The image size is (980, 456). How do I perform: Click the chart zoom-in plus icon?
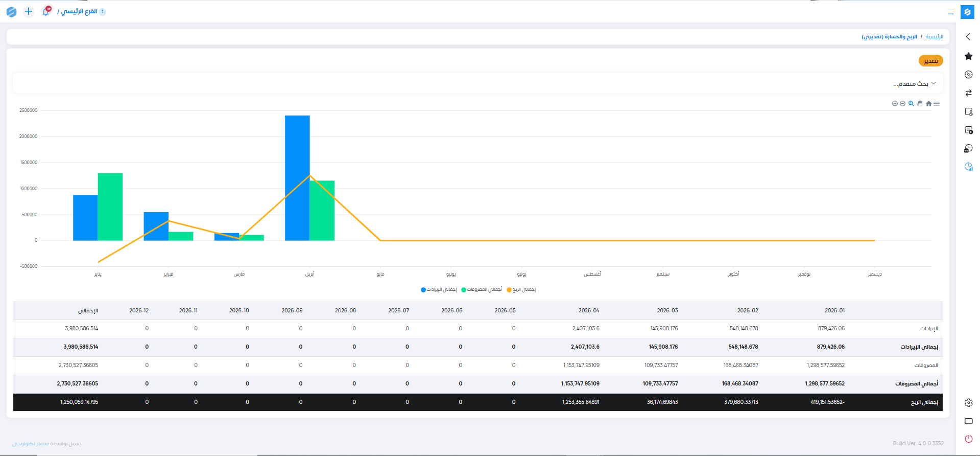coord(895,104)
